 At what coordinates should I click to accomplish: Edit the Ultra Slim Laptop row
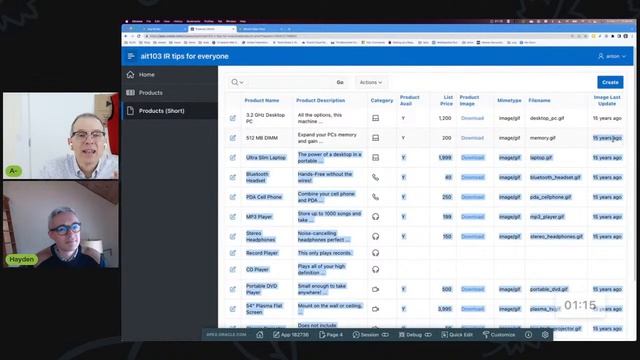pyautogui.click(x=233, y=158)
